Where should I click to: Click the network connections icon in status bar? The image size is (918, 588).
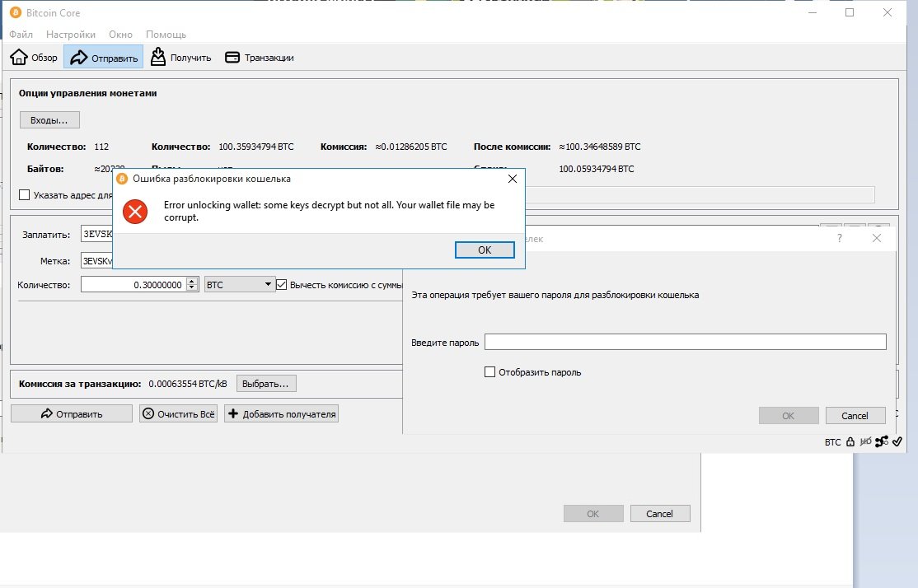pyautogui.click(x=882, y=441)
